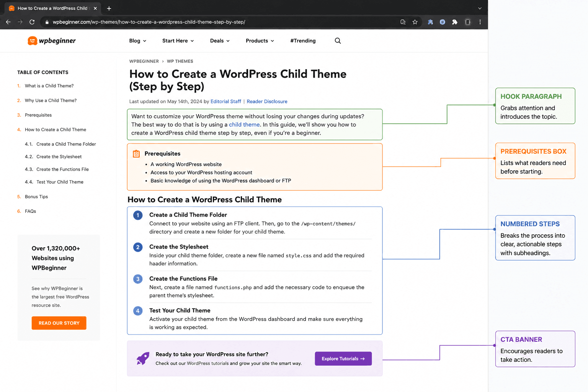
Task: Jump to 'Why Use a Child Theme?'
Action: pyautogui.click(x=51, y=100)
